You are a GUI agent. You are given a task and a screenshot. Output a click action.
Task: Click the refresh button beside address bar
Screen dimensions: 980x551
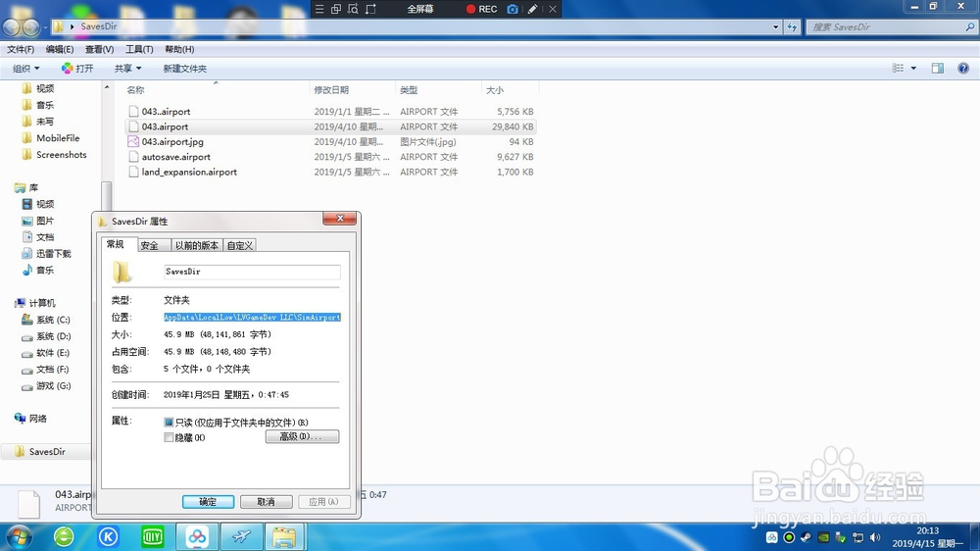click(x=792, y=26)
